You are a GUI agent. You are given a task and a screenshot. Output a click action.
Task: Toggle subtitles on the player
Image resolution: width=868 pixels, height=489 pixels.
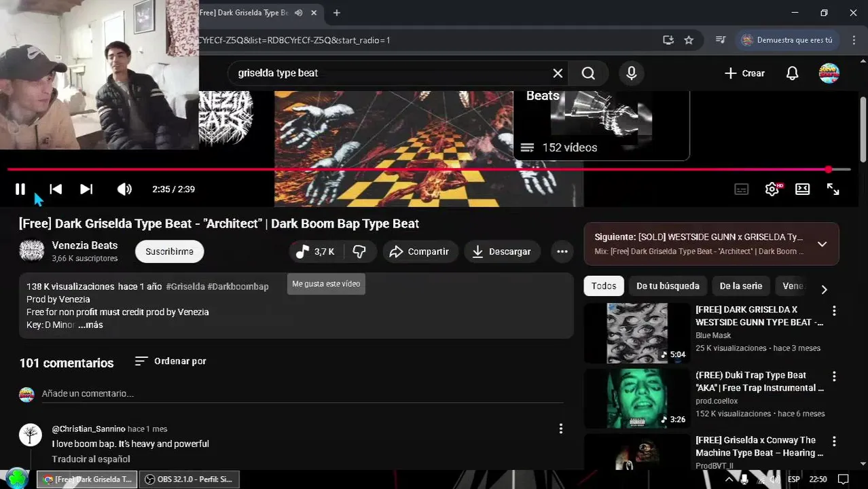(742, 189)
